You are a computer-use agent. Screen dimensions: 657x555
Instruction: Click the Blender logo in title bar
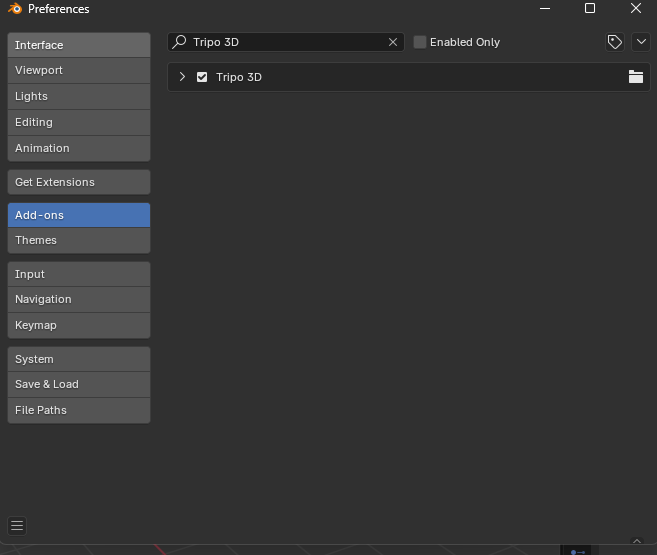click(x=15, y=9)
